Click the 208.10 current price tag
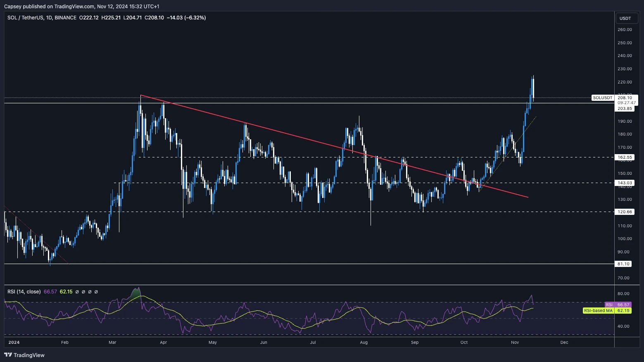 point(625,98)
